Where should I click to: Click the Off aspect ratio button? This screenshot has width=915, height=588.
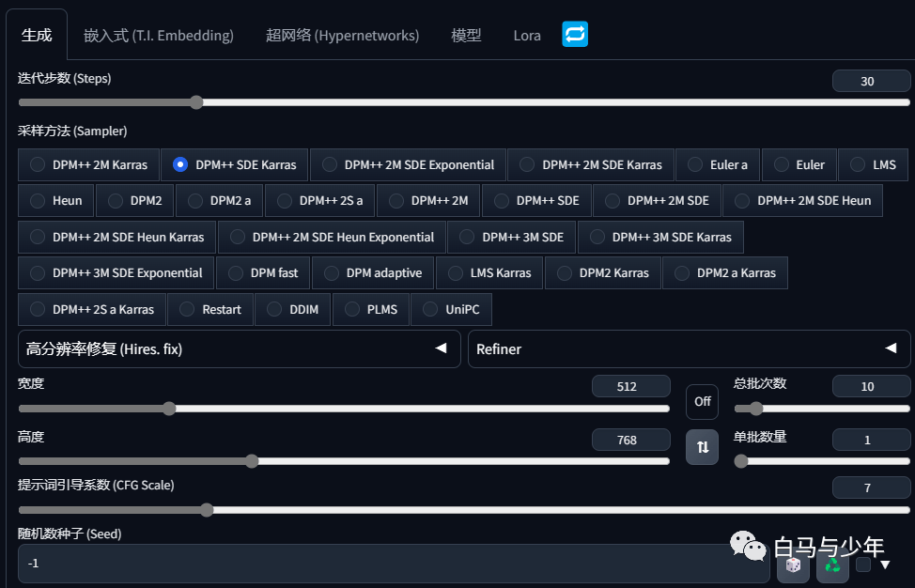click(702, 401)
